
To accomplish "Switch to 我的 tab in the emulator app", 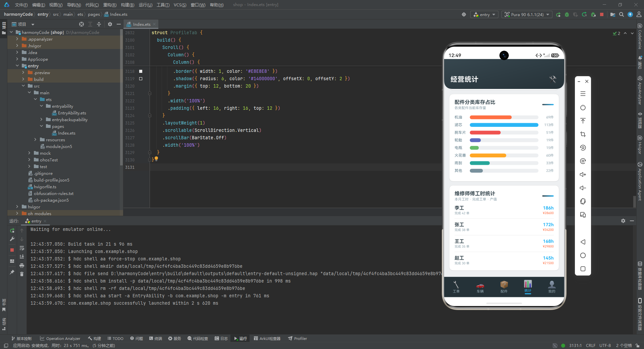I will pos(552,287).
